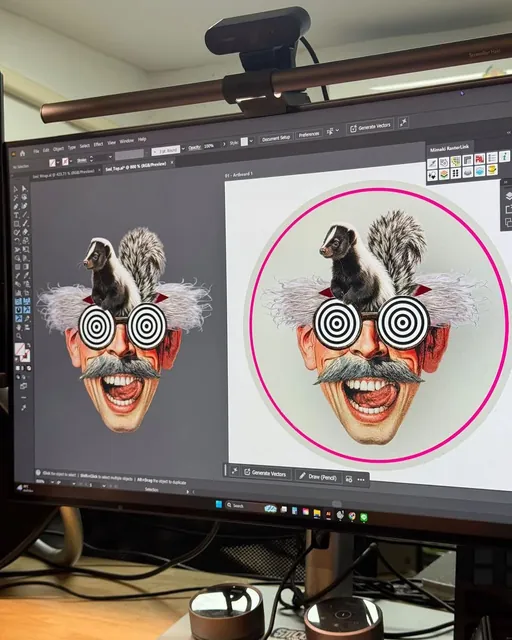Select the Type tool in the toolbar
Viewport: 512px width, 640px height.
coord(16,215)
